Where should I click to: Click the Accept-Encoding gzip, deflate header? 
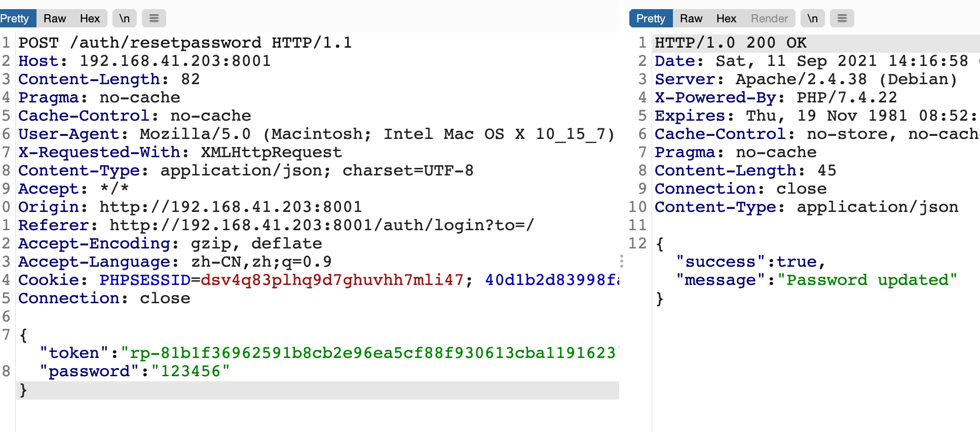(170, 243)
